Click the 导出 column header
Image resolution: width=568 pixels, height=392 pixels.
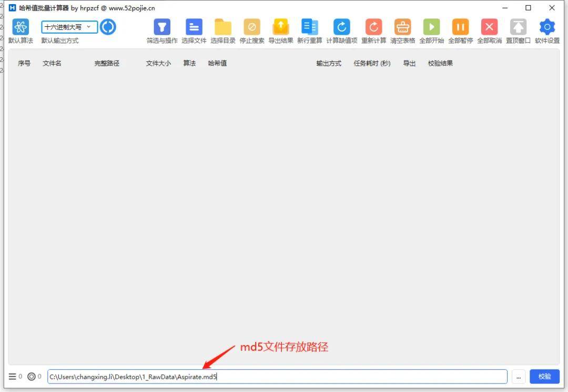coord(409,64)
